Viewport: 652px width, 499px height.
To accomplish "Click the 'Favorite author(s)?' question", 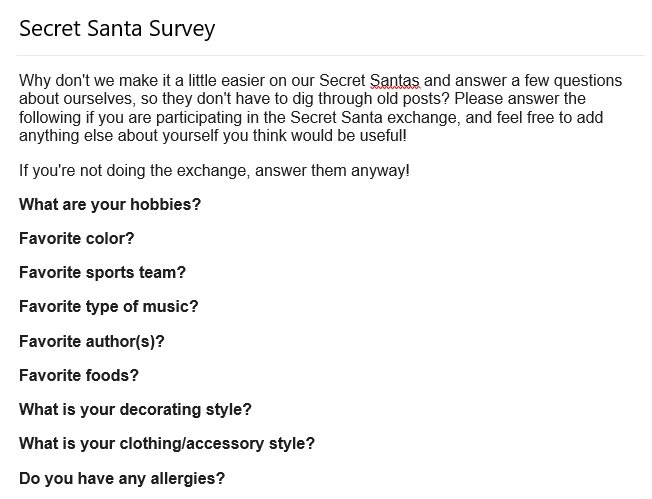I will (x=92, y=341).
